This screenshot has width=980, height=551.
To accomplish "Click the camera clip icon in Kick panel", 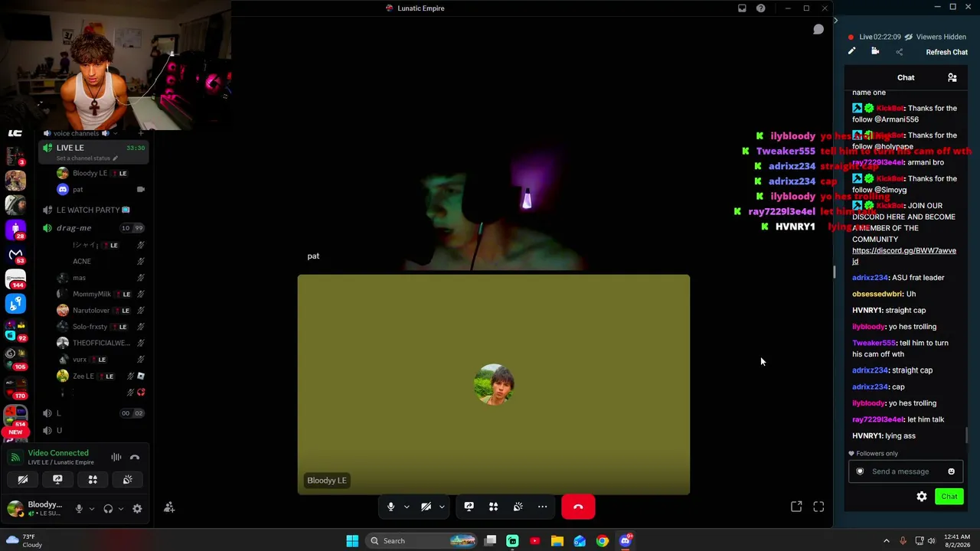I will click(875, 51).
